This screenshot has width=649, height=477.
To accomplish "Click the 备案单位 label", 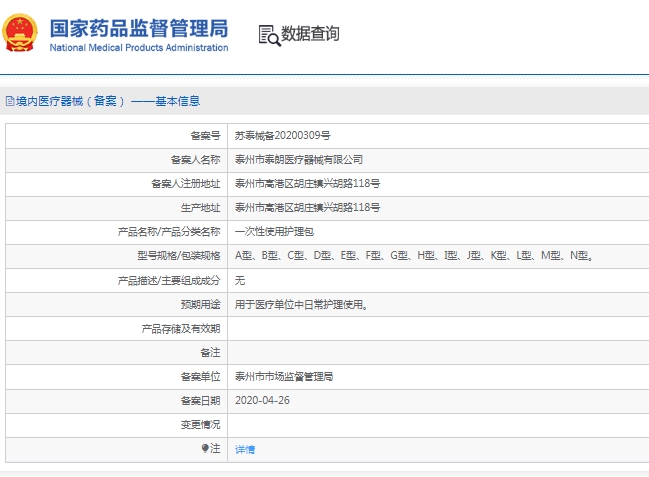I will coord(200,376).
